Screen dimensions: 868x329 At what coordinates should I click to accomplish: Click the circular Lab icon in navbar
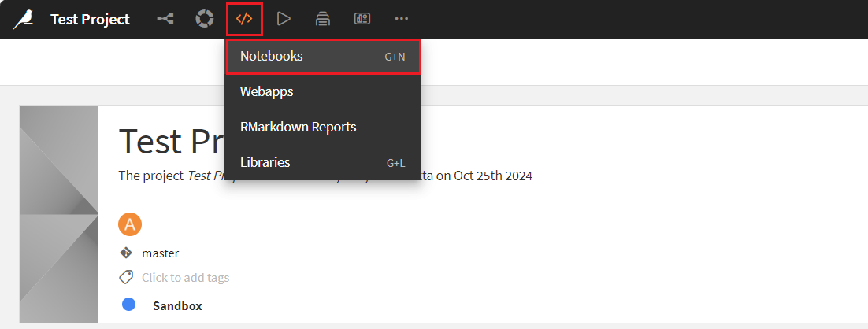point(205,19)
